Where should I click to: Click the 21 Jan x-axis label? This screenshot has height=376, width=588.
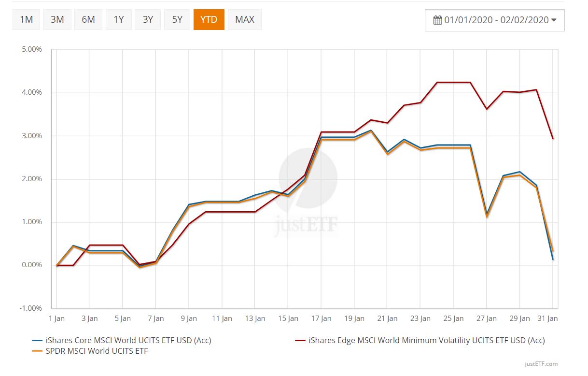pos(387,318)
